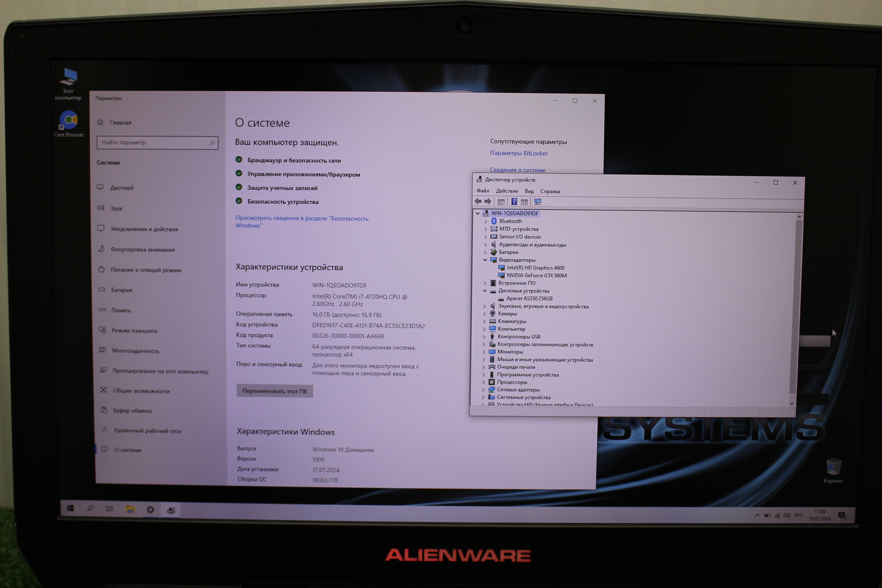Click the taskbar clock showing 17:30

click(x=820, y=515)
